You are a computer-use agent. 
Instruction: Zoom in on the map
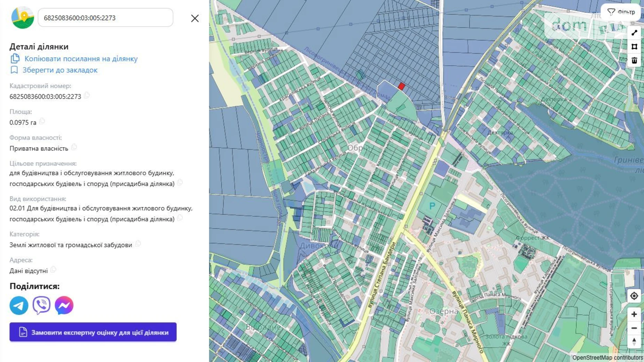coord(634,314)
